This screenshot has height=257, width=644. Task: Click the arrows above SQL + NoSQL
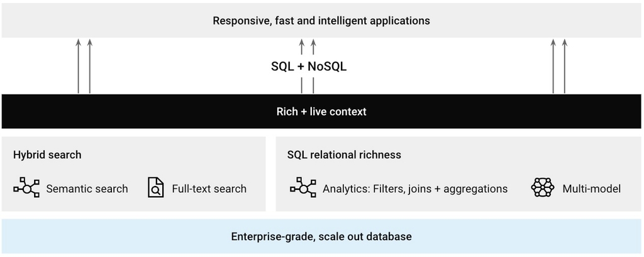point(307,46)
